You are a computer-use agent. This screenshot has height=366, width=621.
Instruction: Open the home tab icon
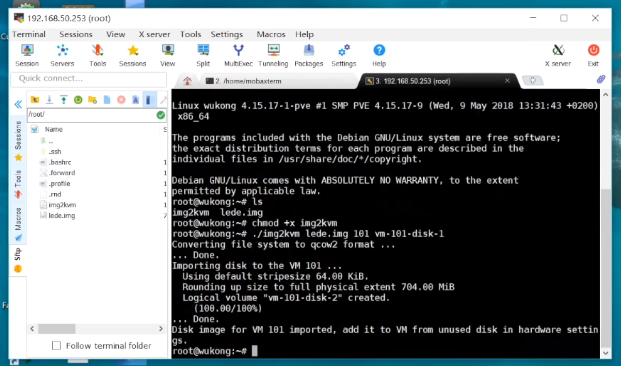pyautogui.click(x=187, y=81)
